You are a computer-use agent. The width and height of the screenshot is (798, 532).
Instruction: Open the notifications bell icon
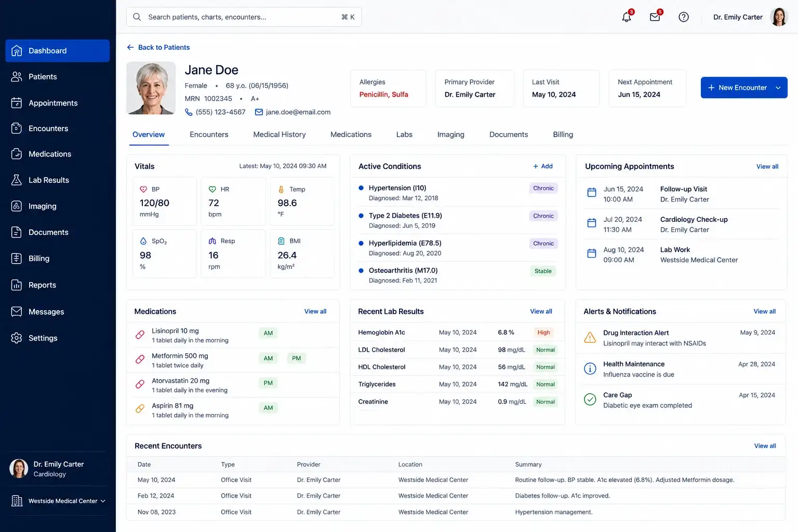(627, 17)
